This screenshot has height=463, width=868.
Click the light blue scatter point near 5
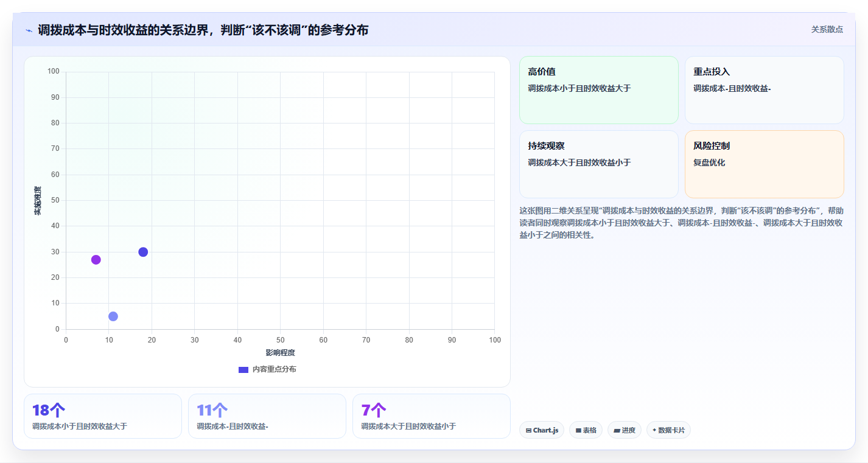113,316
